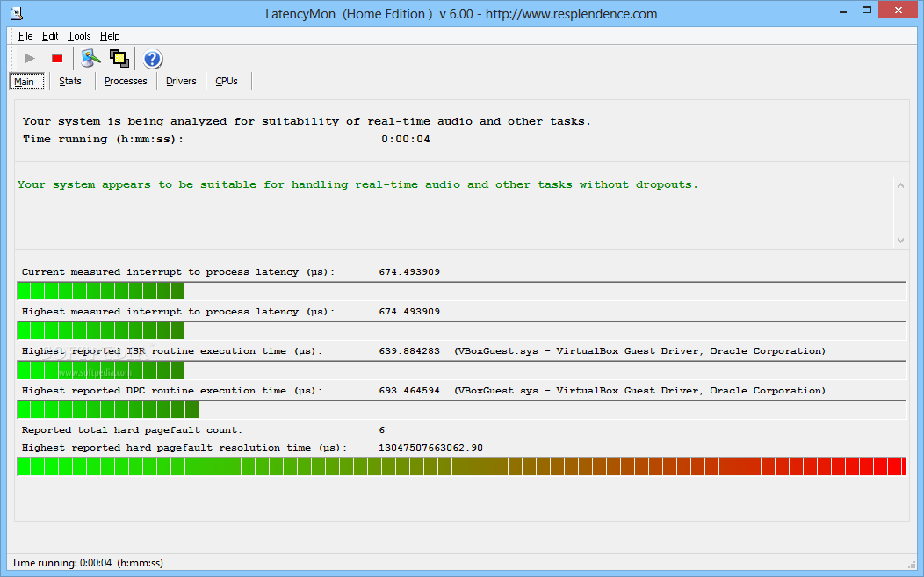Click the computer-with-pen toolbar icon
The width and height of the screenshot is (924, 577).
coord(90,59)
